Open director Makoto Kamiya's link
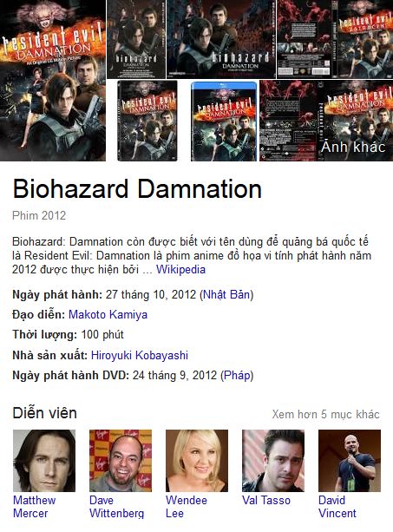The height and width of the screenshot is (532, 393). click(x=108, y=314)
